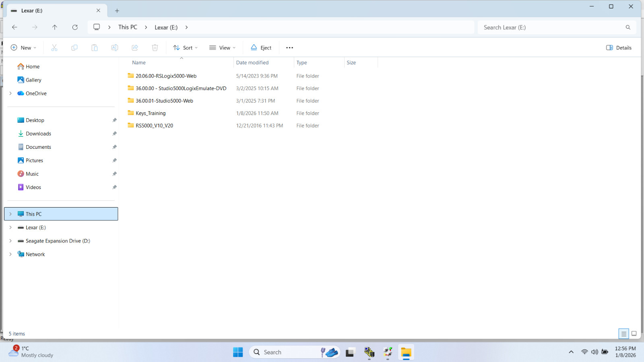Open the Windows Start menu
Image resolution: width=644 pixels, height=362 pixels.
(x=238, y=352)
